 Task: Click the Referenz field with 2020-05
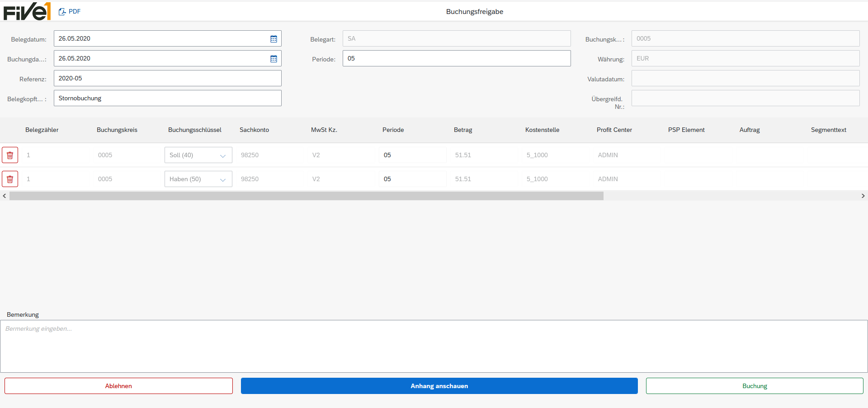pyautogui.click(x=168, y=78)
